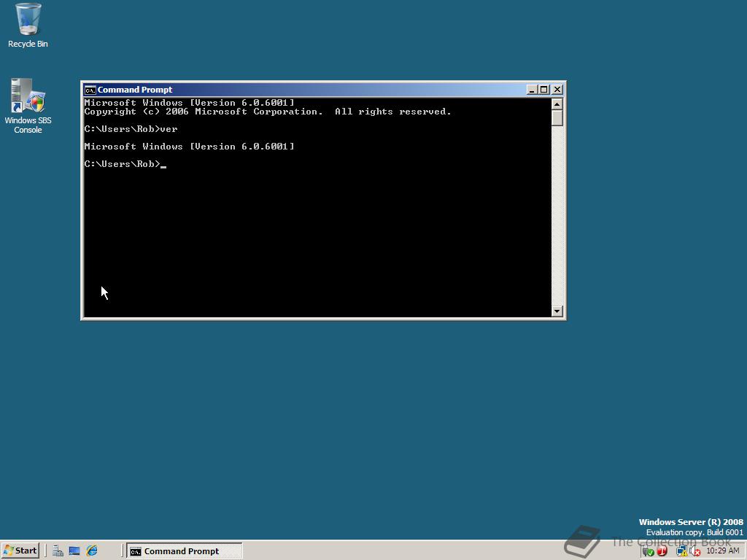
Task: Click the Command Prompt taskbar button
Action: click(x=185, y=551)
